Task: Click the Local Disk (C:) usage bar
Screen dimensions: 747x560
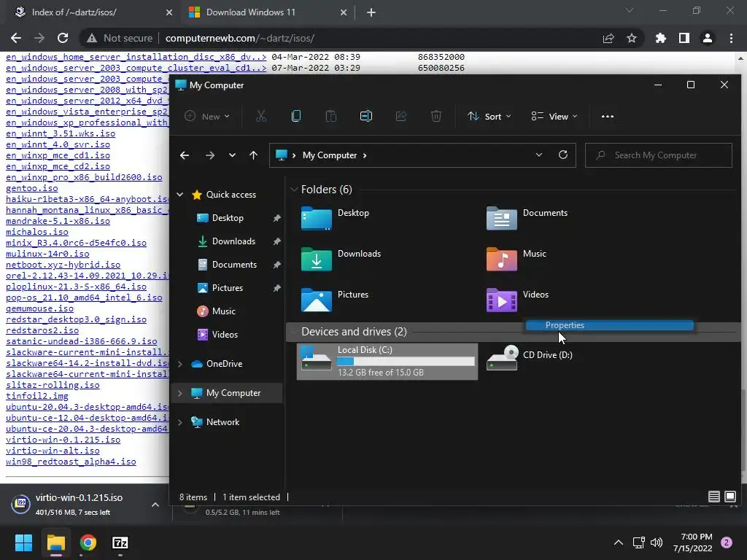Action: pyautogui.click(x=406, y=362)
